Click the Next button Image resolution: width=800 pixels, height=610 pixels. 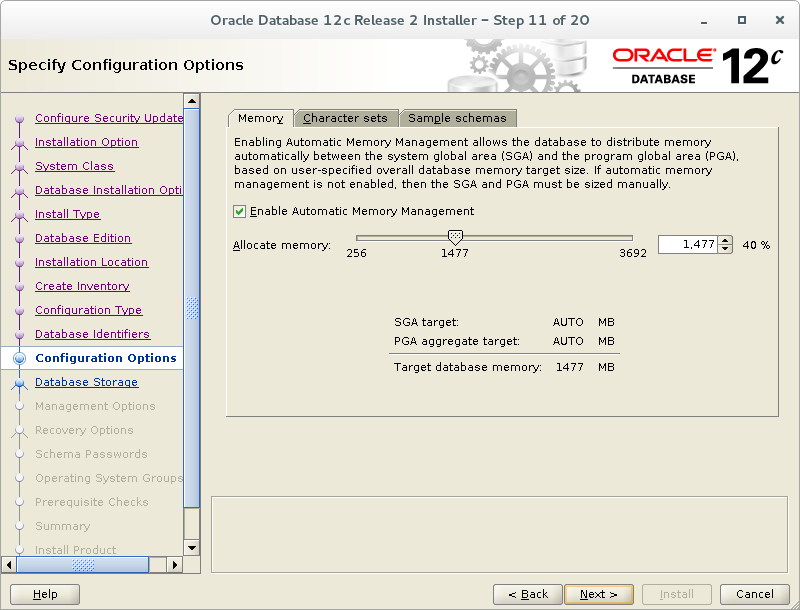tap(599, 594)
